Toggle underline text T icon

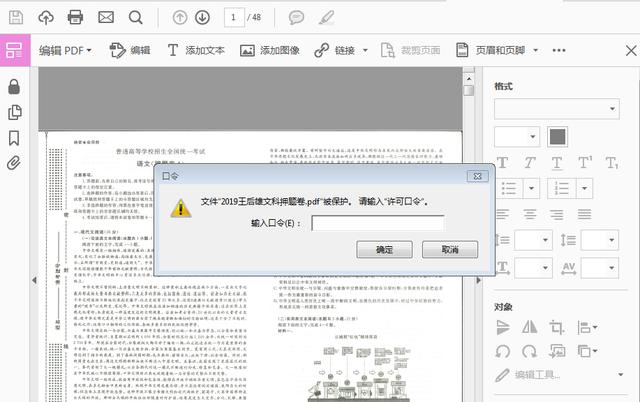[x=557, y=163]
